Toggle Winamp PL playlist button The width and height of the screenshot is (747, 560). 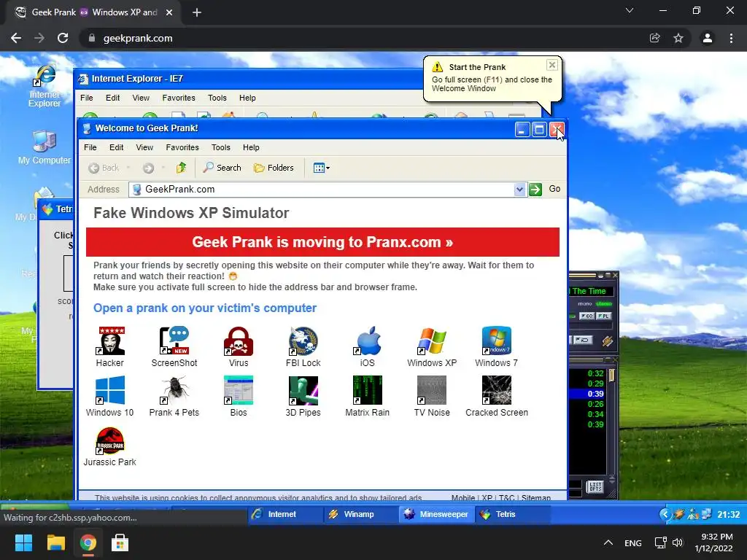[603, 316]
